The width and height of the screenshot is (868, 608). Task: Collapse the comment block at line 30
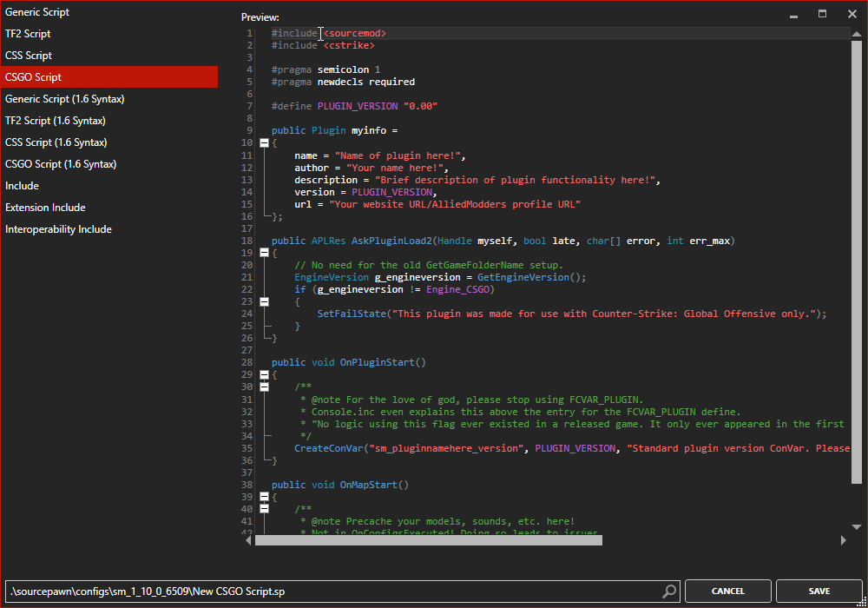pos(265,387)
